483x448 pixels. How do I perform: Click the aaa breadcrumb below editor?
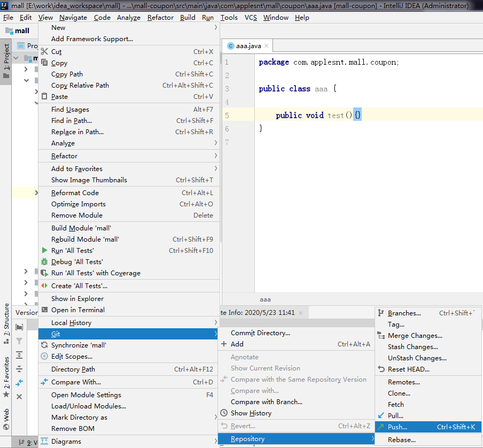[x=265, y=299]
